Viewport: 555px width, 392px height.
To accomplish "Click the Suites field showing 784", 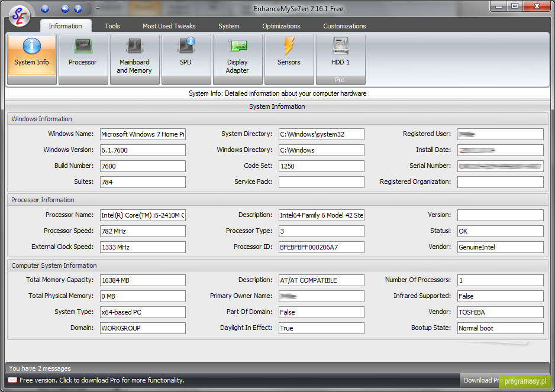I will pos(143,182).
